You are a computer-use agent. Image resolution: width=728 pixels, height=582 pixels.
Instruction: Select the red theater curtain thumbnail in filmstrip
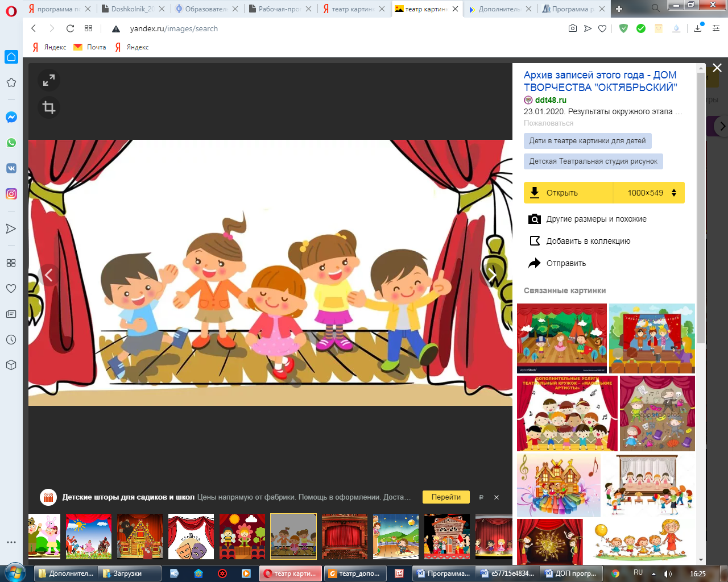pos(345,537)
